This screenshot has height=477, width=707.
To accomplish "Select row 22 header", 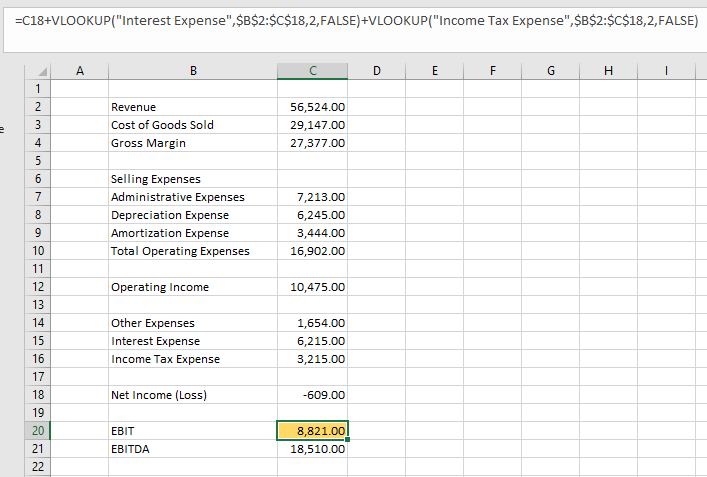I will [x=38, y=467].
